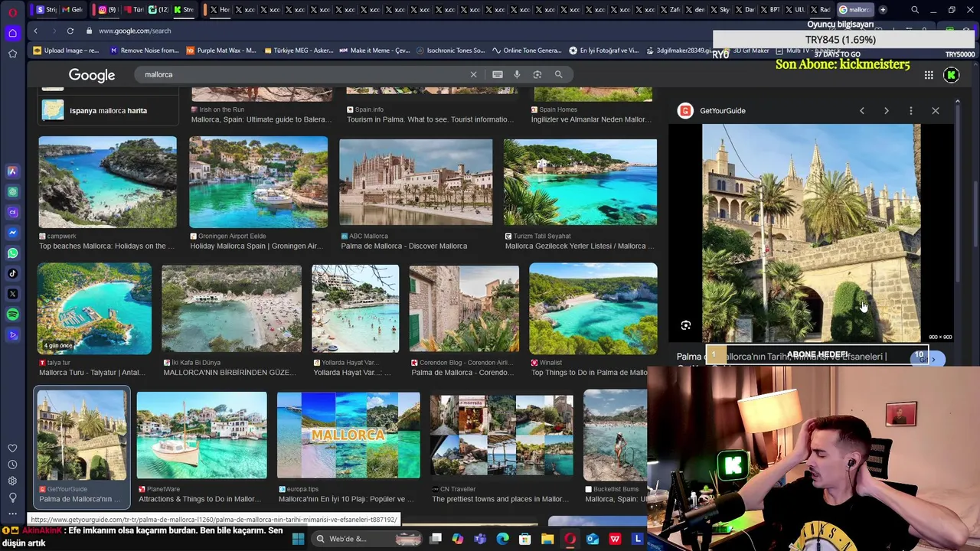Switch to Gmail browser tab

[73, 10]
